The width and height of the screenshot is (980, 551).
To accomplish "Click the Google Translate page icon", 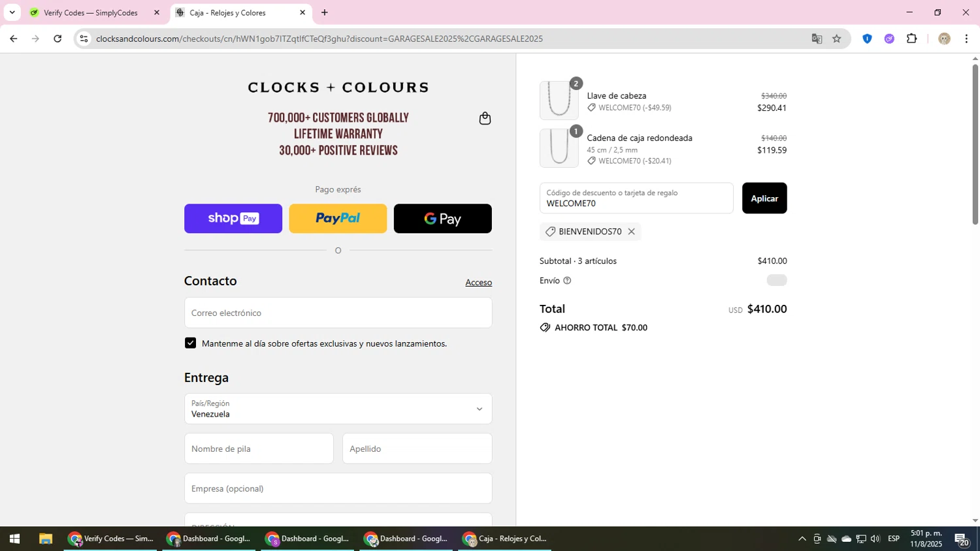I will [817, 39].
